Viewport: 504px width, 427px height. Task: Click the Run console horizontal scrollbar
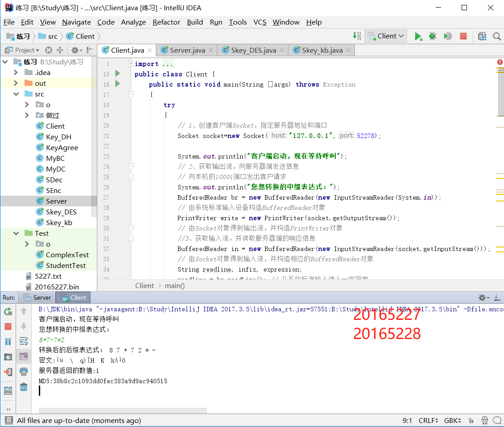coord(122,410)
